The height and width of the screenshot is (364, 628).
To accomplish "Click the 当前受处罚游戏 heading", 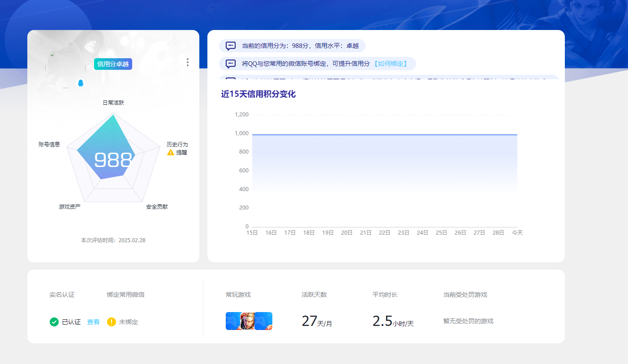I will (465, 295).
